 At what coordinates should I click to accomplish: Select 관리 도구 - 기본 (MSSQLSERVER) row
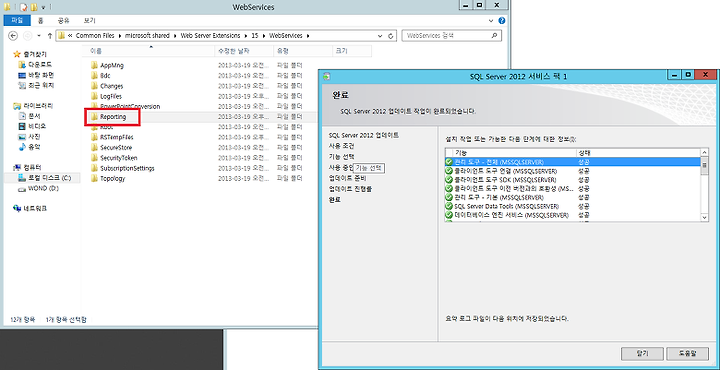[573, 197]
